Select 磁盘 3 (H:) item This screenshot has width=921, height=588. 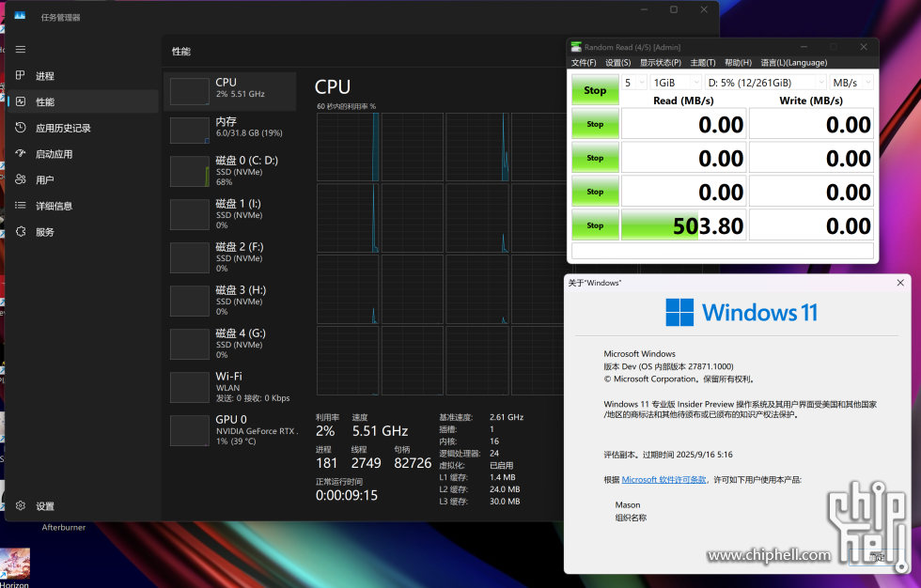click(x=230, y=301)
